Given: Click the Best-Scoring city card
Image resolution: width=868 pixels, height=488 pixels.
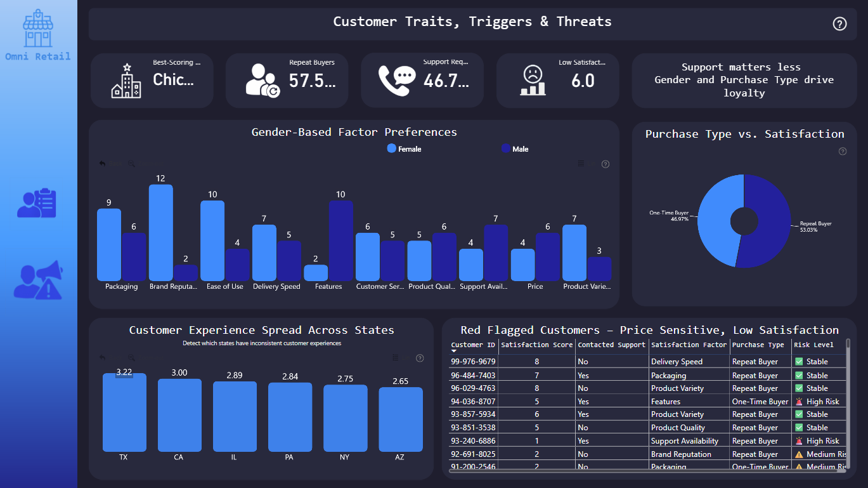Looking at the screenshot, I should point(152,81).
